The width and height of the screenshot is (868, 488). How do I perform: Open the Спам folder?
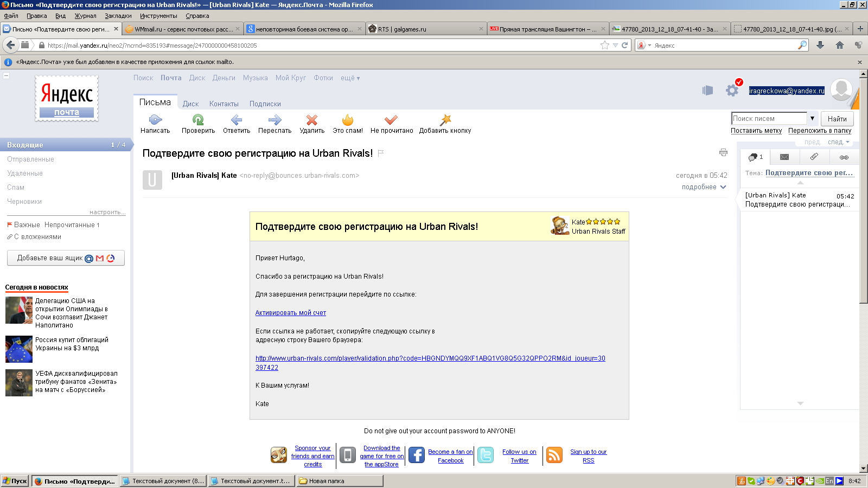click(x=16, y=188)
